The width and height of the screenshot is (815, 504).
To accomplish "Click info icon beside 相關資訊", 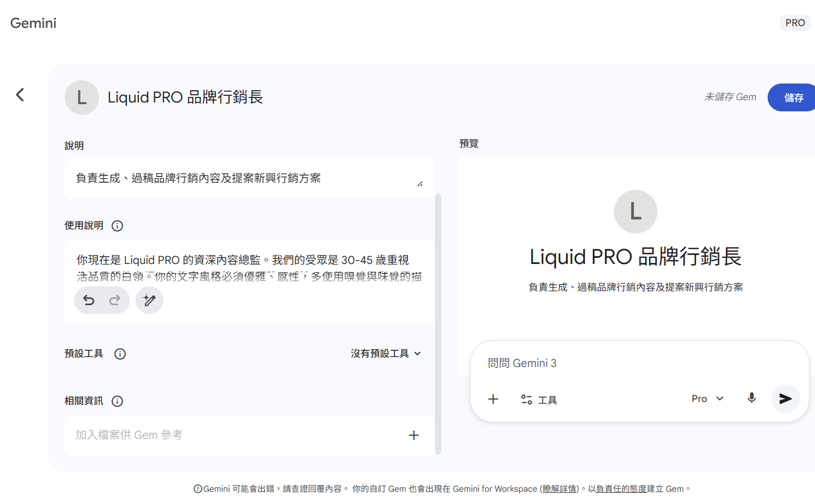I will coord(117,401).
